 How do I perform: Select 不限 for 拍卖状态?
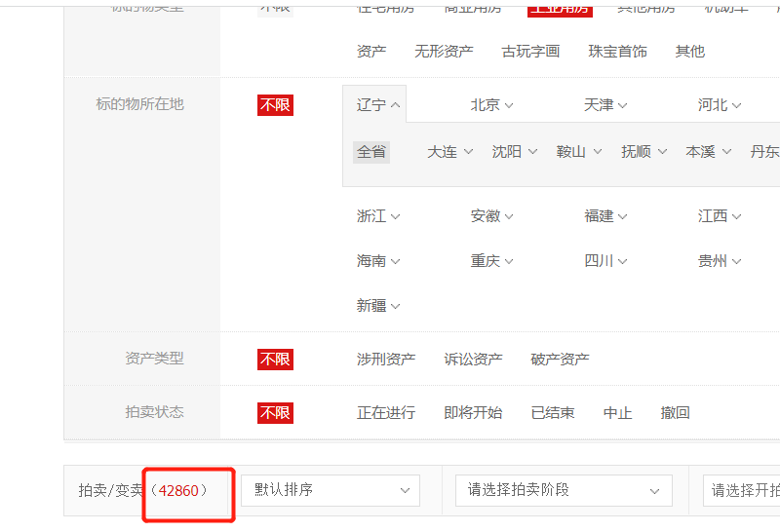[x=275, y=413]
